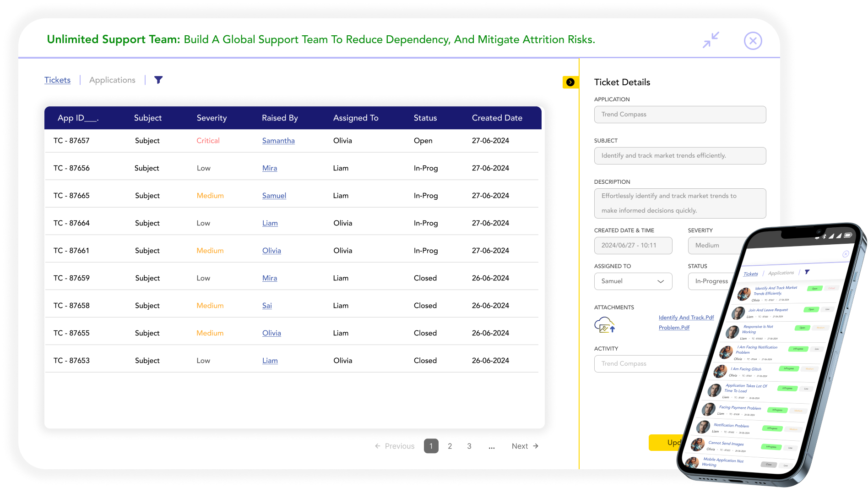This screenshot has width=868, height=488.
Task: Switch to the Applications tab
Action: 112,80
